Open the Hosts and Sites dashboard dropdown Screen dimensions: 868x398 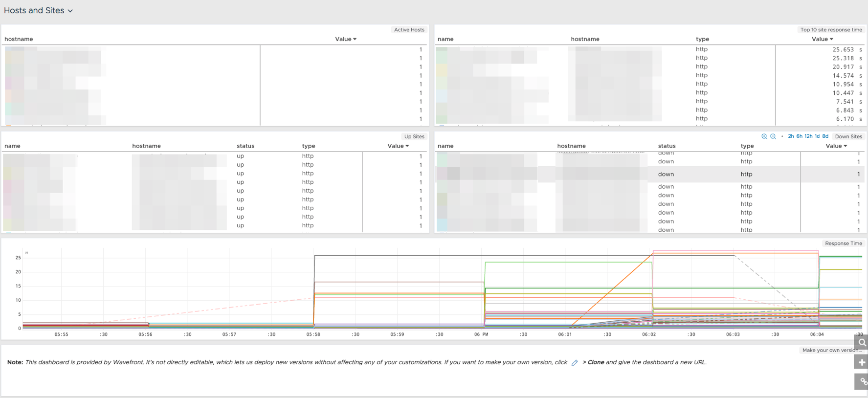(38, 10)
